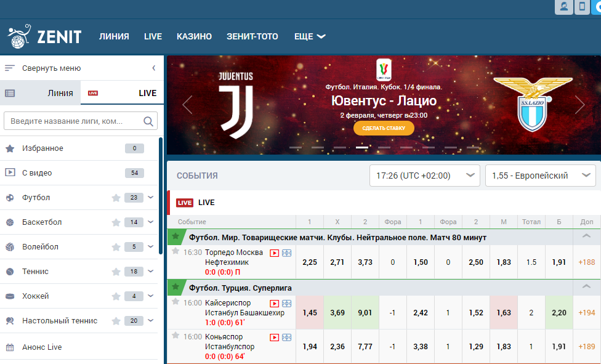Click СДЕЛАТЬ СТАВКУ banner button
Image resolution: width=601 pixels, height=364 pixels.
click(x=384, y=128)
